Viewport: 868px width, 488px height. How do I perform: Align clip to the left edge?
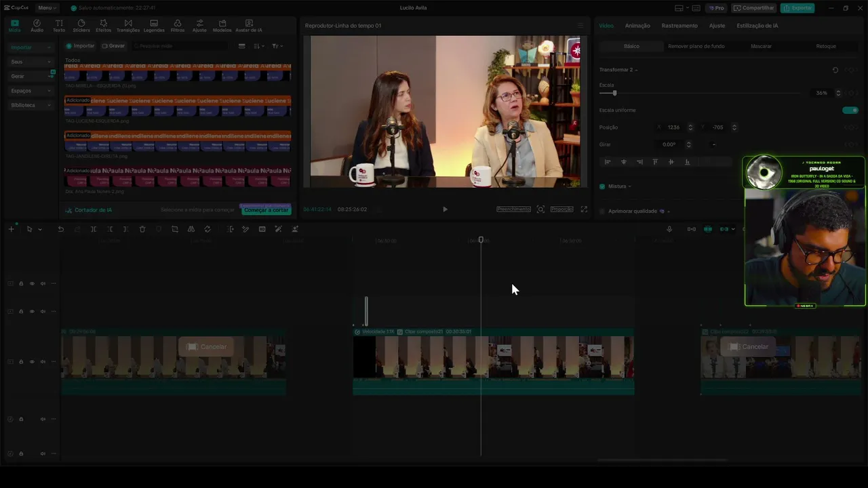point(608,162)
